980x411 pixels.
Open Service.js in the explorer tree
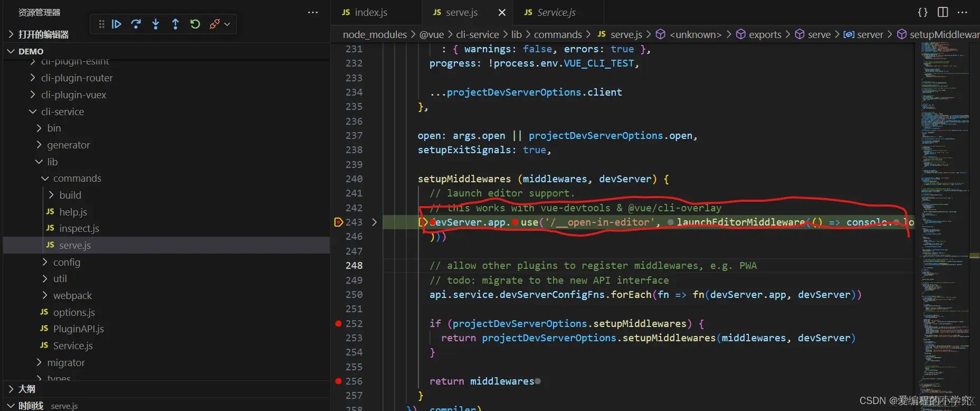click(x=73, y=346)
